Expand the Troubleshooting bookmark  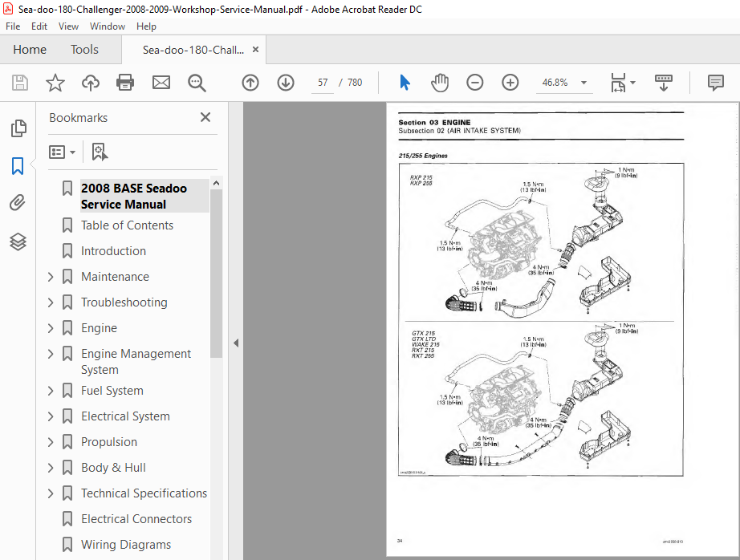coord(51,302)
